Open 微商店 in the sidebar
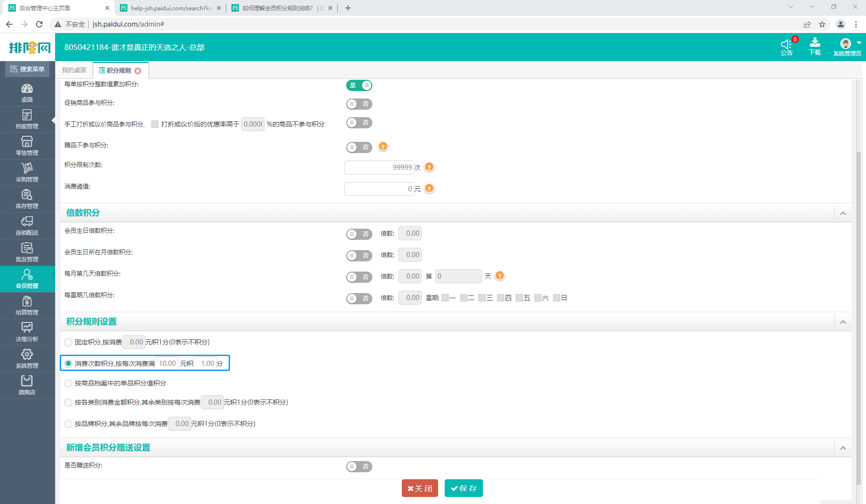 click(27, 385)
